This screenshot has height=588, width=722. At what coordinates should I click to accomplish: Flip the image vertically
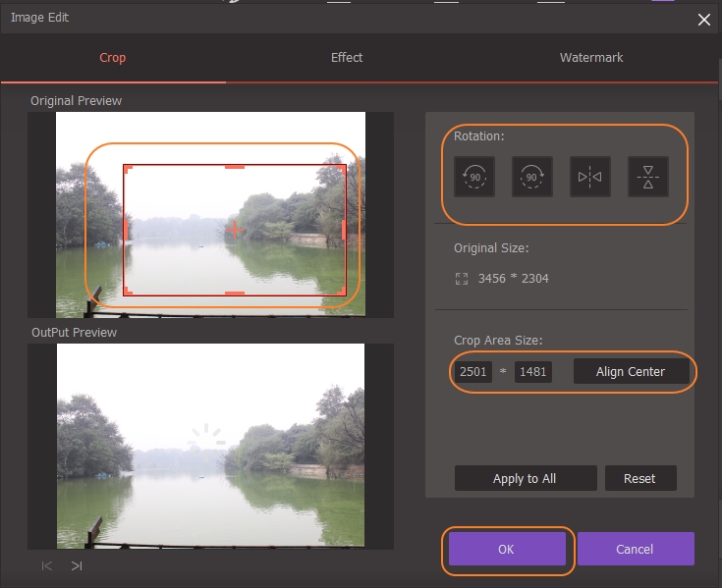tap(647, 177)
